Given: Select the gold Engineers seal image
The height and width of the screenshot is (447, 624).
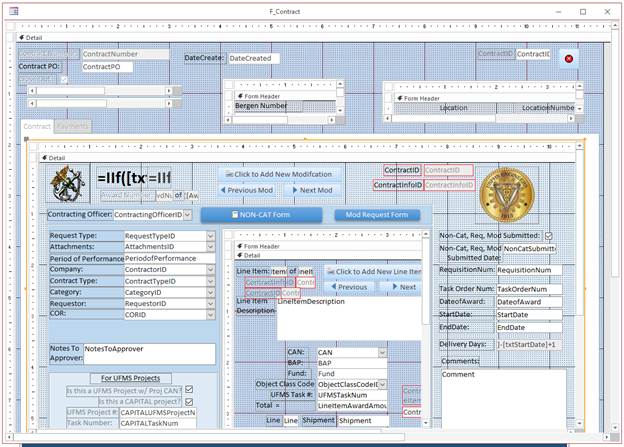Looking at the screenshot, I should click(x=507, y=195).
